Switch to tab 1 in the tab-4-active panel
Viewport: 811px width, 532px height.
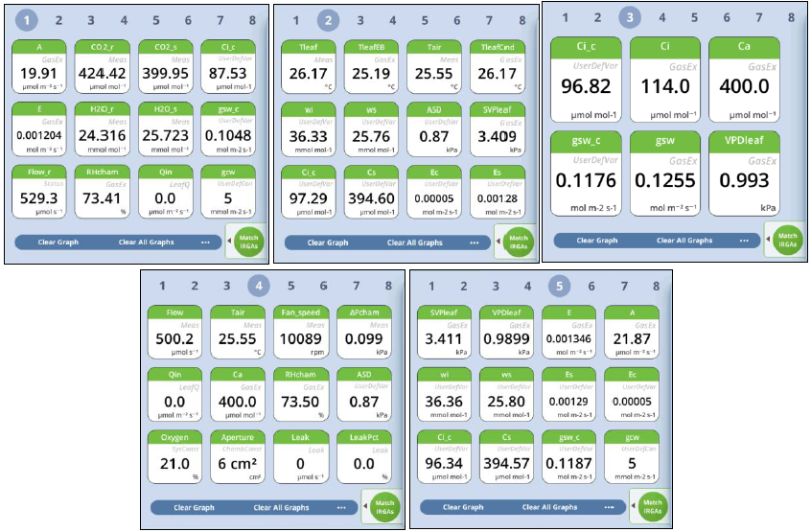coord(162,286)
